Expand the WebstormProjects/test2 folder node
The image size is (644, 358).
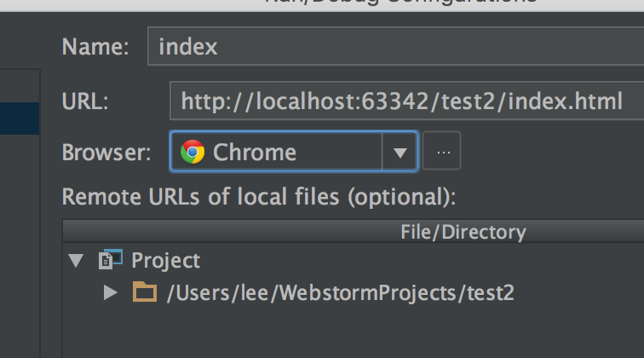point(110,293)
